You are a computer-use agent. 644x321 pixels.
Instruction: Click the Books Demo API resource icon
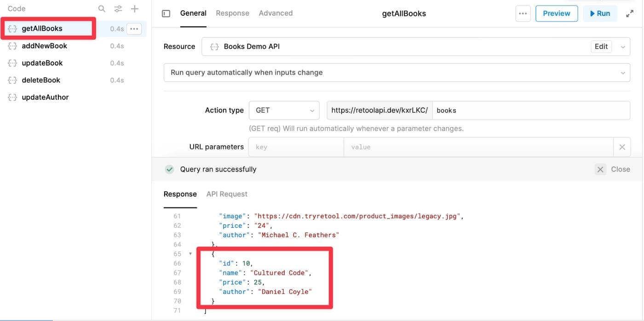pyautogui.click(x=213, y=46)
